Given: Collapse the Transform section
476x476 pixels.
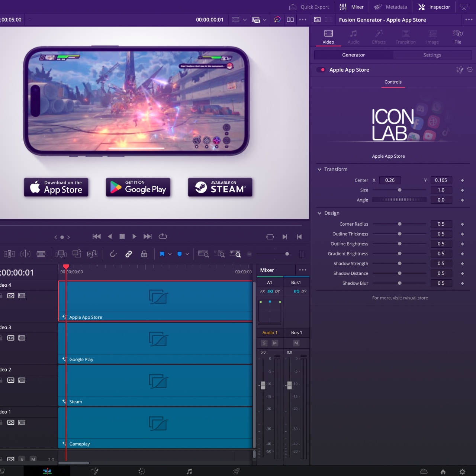Looking at the screenshot, I should point(319,169).
